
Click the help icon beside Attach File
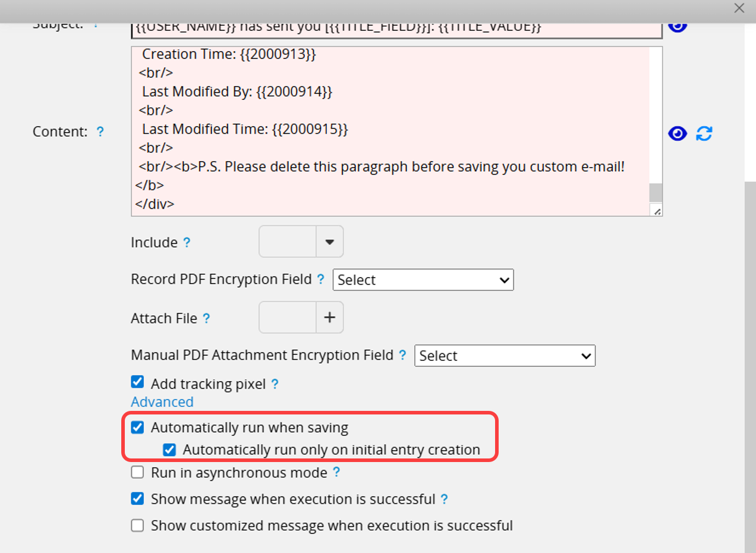coord(206,319)
